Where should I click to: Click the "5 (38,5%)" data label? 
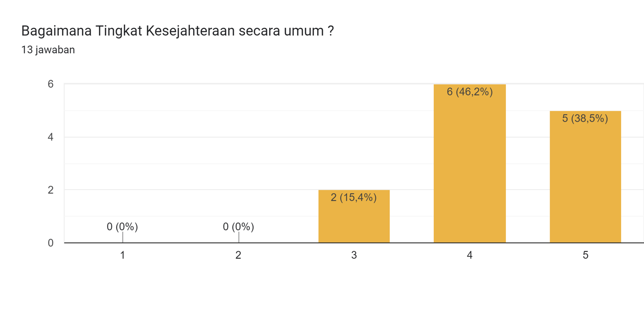tap(585, 119)
